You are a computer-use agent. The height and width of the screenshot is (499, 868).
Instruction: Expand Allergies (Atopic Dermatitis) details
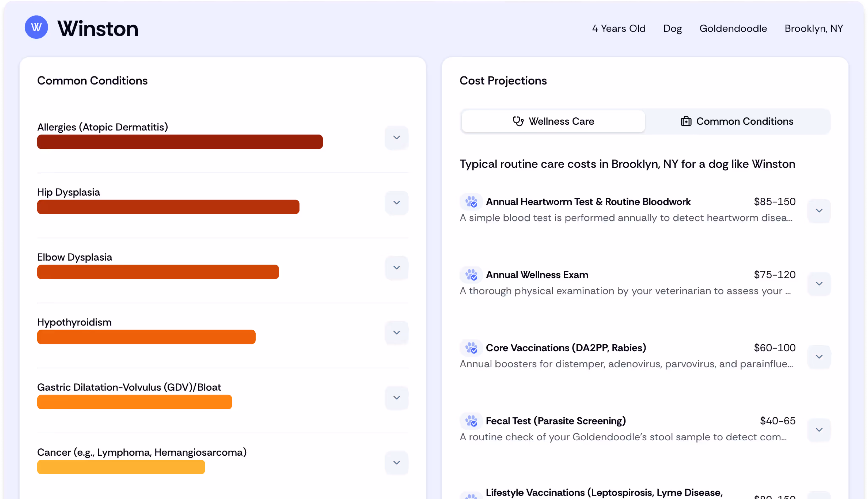point(397,138)
